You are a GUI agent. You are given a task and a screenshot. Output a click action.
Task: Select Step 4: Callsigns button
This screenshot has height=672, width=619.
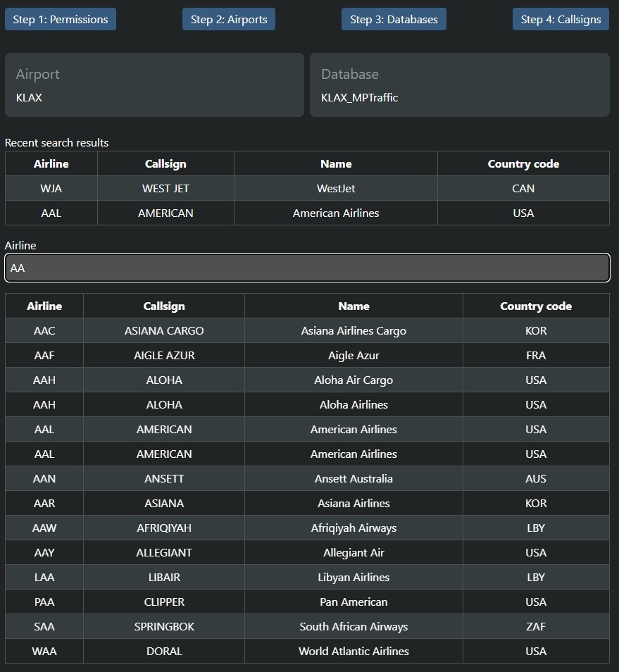coord(561,19)
